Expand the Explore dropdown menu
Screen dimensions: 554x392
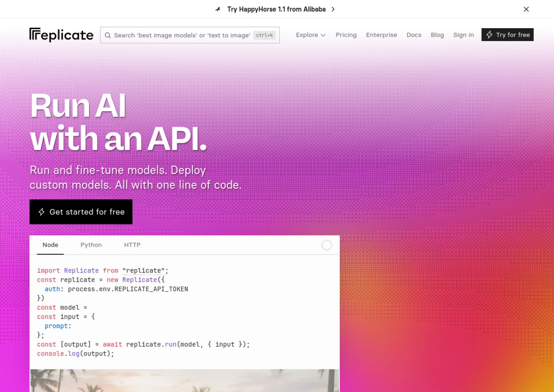311,35
